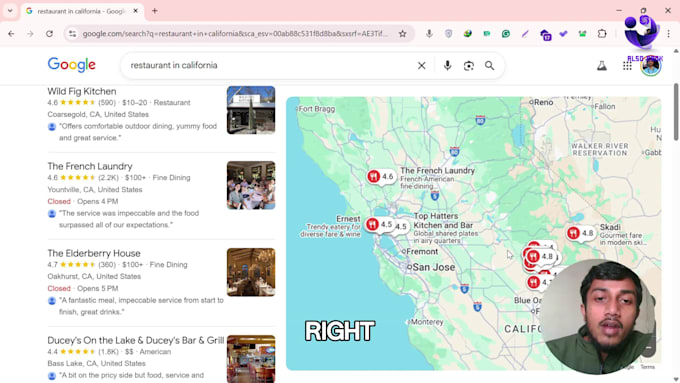This screenshot has height=383, width=680.
Task: Open Google account profile picture
Action: click(x=651, y=66)
